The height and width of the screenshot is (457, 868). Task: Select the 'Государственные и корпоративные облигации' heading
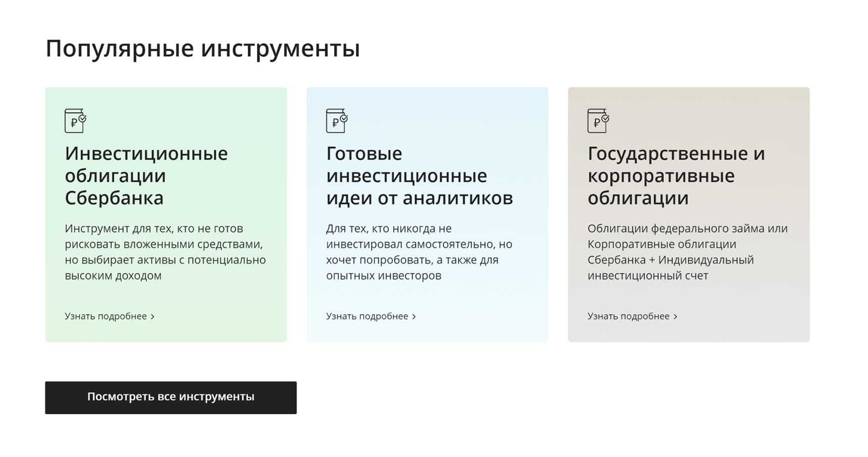[x=676, y=175]
